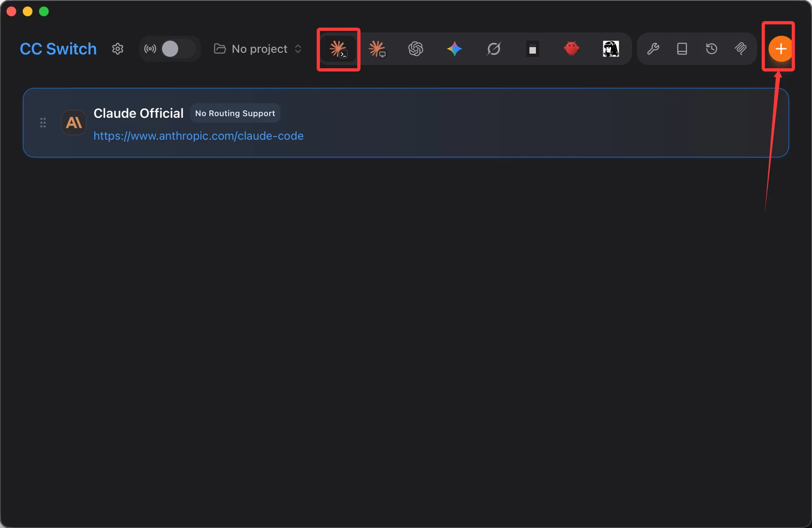Select the Claude Desktop app icon
The image size is (812, 528).
[377, 49]
